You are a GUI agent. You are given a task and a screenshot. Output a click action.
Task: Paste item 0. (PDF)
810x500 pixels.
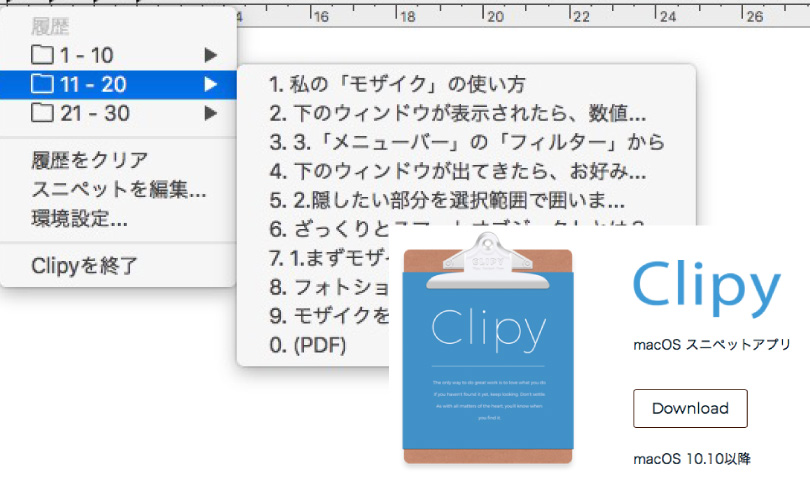(x=313, y=345)
